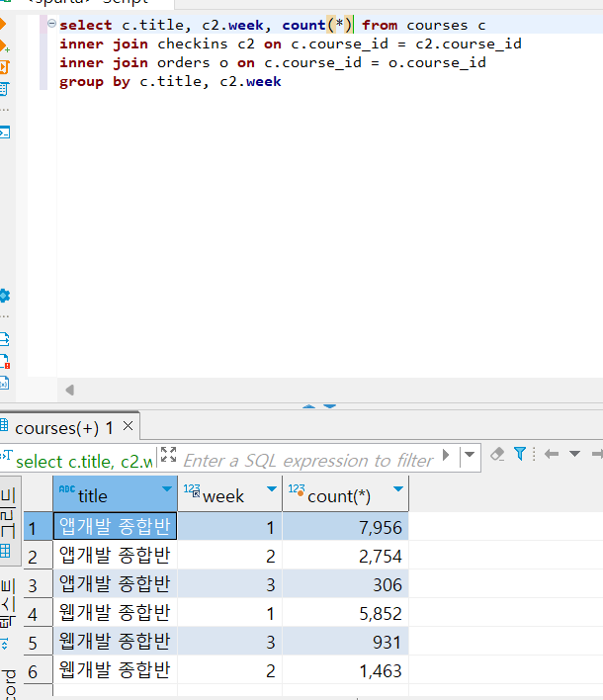Click the eraser clear filter icon
This screenshot has height=700, width=603.
(497, 455)
